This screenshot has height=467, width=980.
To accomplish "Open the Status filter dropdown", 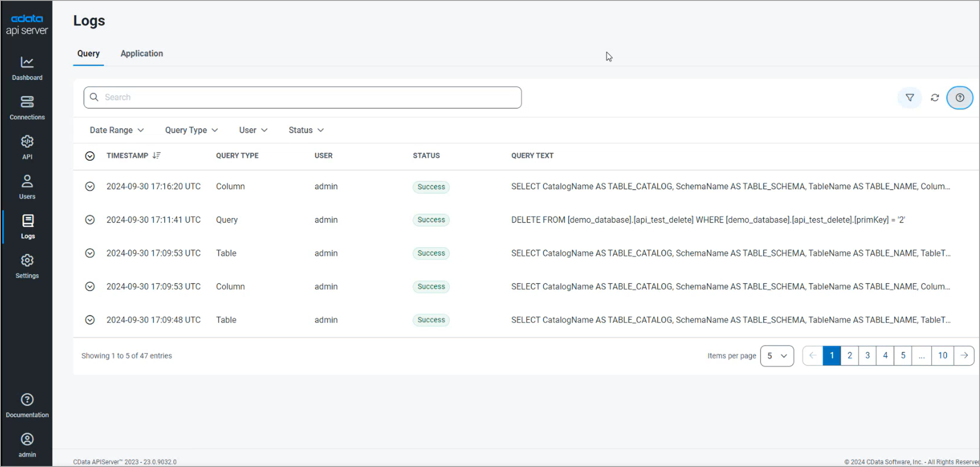I will click(306, 130).
